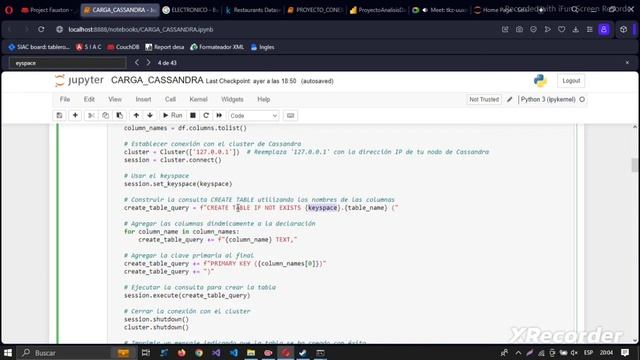640x360 pixels.
Task: Open the Widgets menu in Jupyter
Action: [232, 99]
